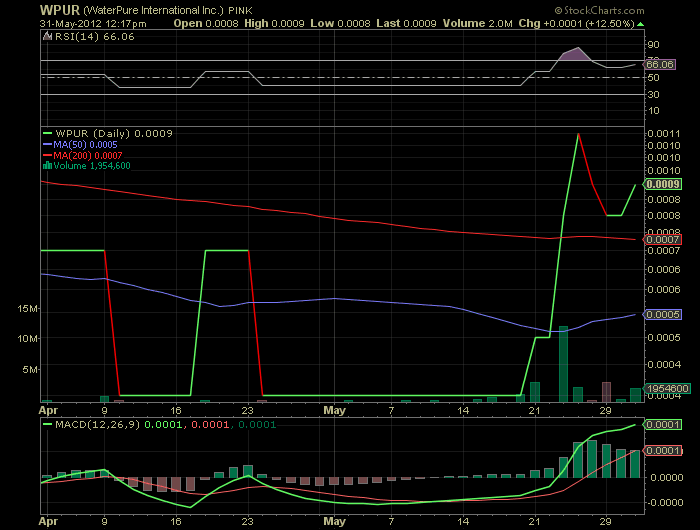Click the green 0.0001 MACD value tag

(662, 425)
